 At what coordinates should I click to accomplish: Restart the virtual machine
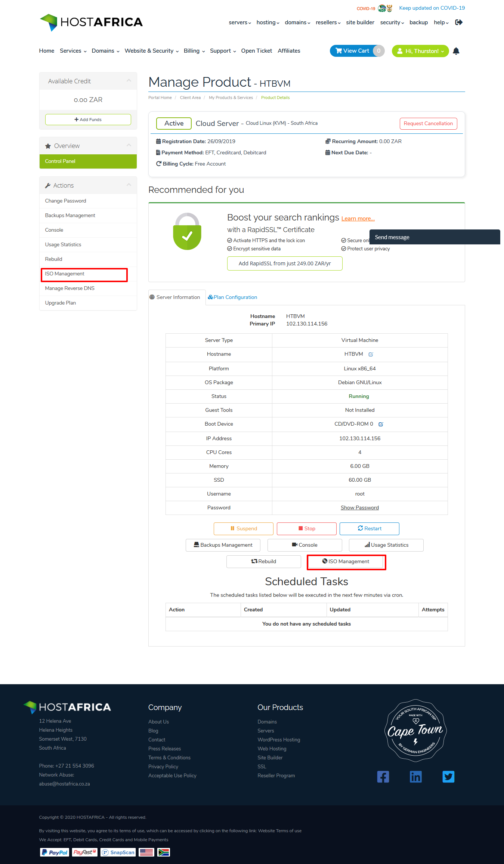(370, 529)
